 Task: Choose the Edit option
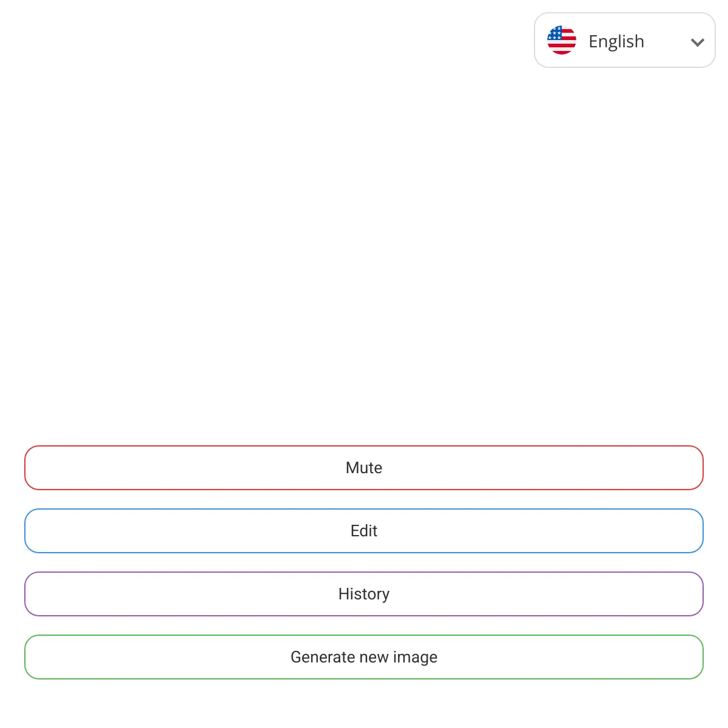(364, 531)
